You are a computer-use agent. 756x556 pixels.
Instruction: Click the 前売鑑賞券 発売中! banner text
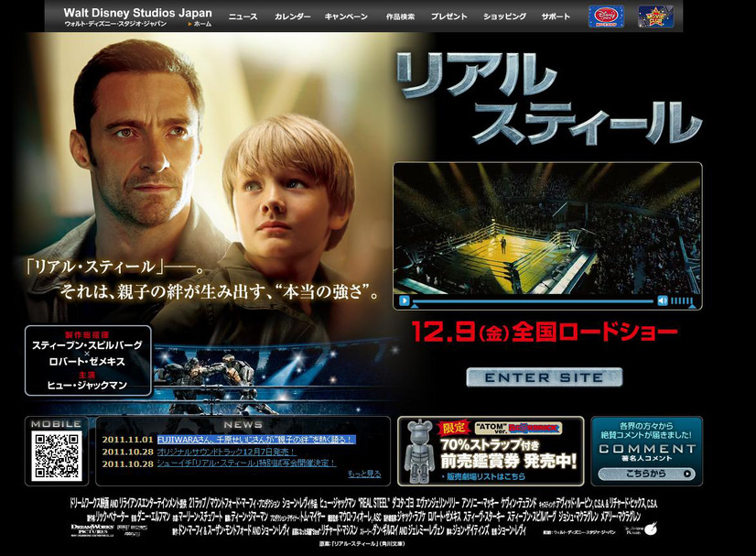pos(508,461)
